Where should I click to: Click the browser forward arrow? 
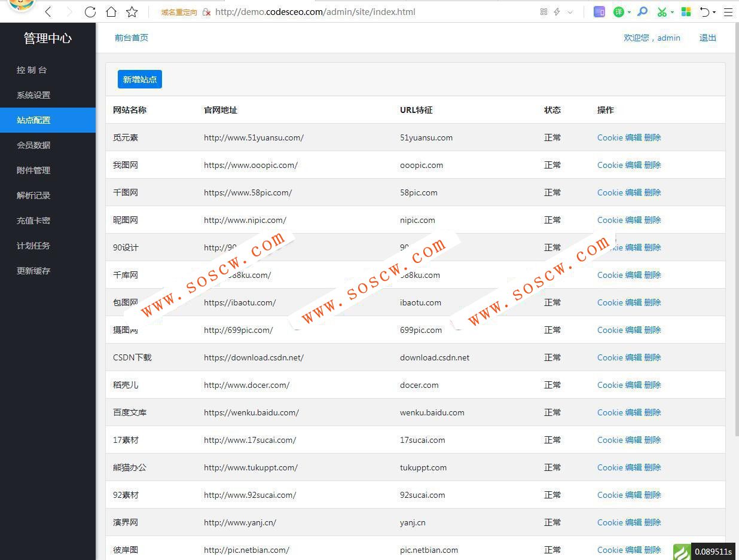click(x=69, y=12)
